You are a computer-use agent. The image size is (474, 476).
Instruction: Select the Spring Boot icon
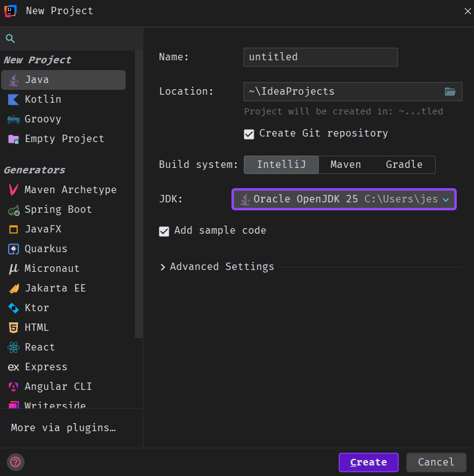[14, 210]
